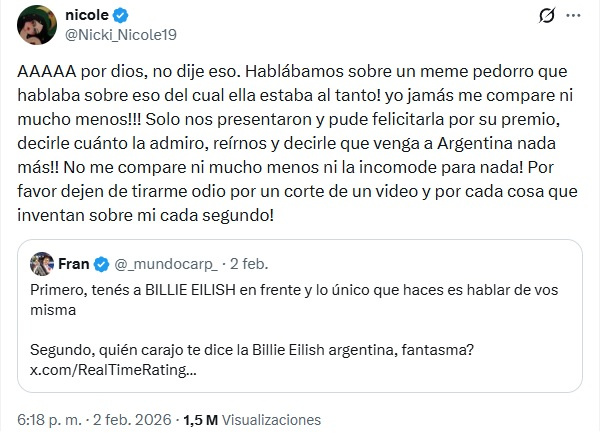Click the Grok icon on nicole's post

(547, 17)
